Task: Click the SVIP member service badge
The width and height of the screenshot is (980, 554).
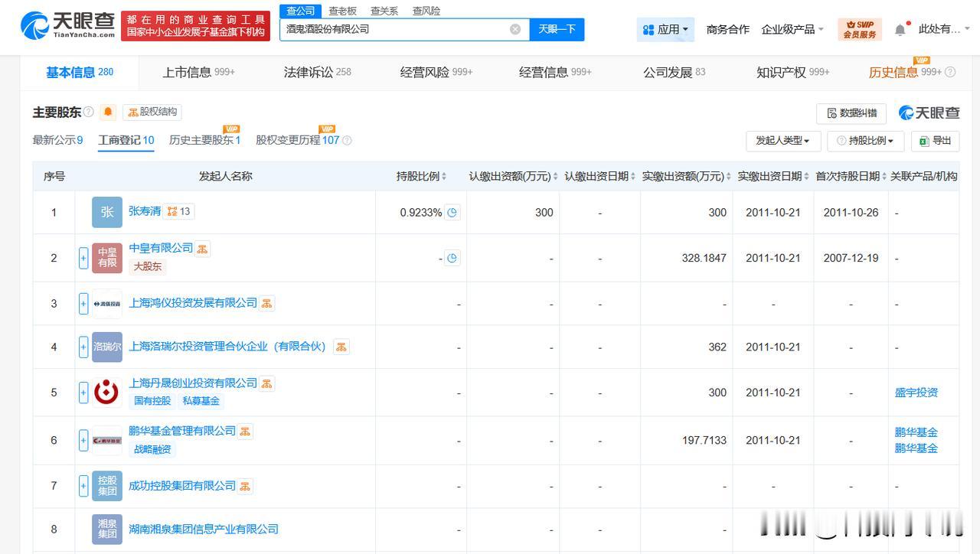Action: (860, 29)
